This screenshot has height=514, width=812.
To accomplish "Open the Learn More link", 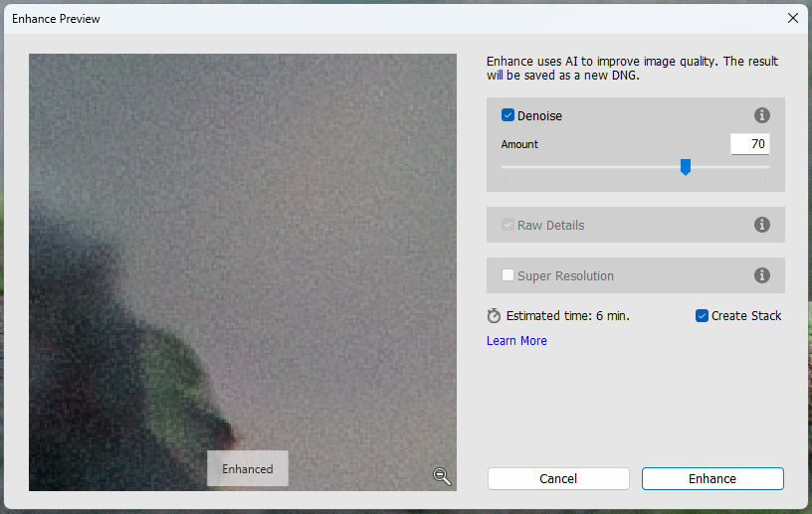I will pyautogui.click(x=516, y=341).
